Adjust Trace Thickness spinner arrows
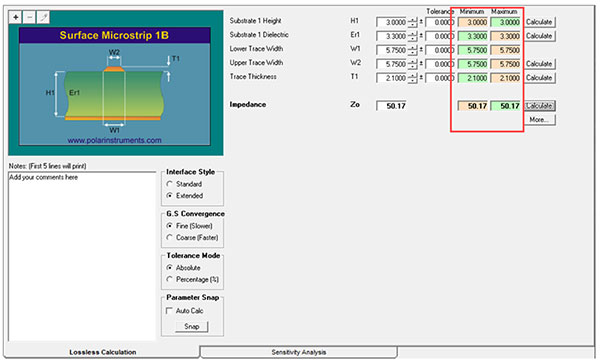 click(x=412, y=78)
